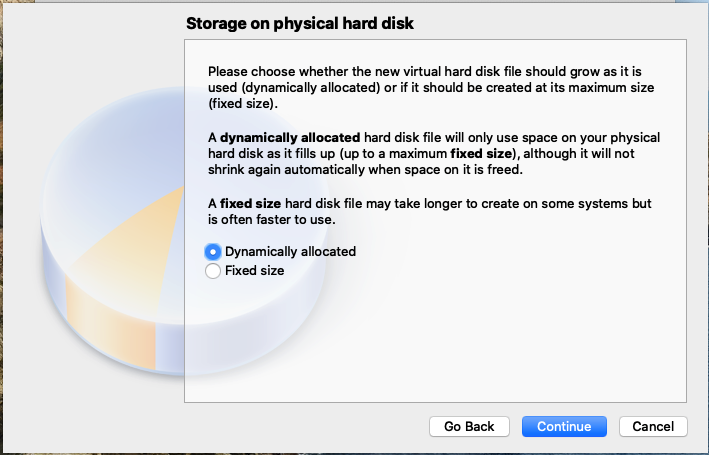Click the "is often faster to use" line
This screenshot has height=455, width=709.
[x=272, y=220]
